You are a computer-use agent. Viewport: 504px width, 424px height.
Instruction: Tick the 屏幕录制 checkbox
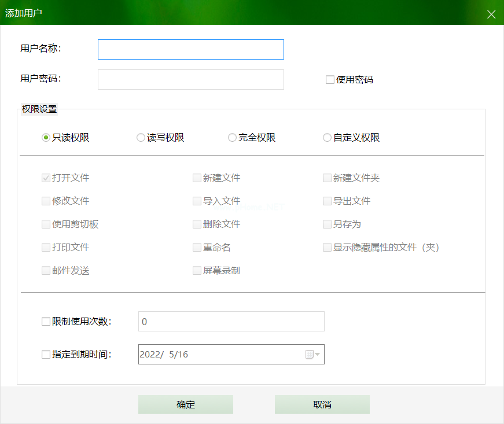[197, 270]
